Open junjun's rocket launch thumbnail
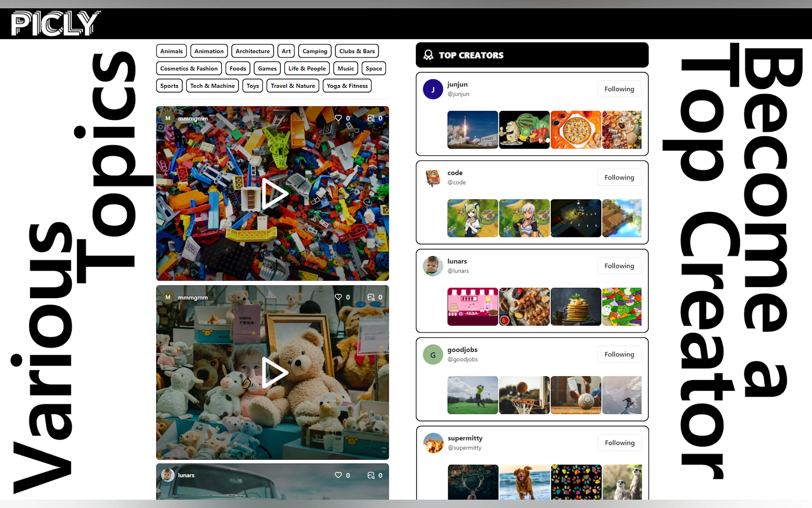This screenshot has width=812, height=508. (472, 130)
